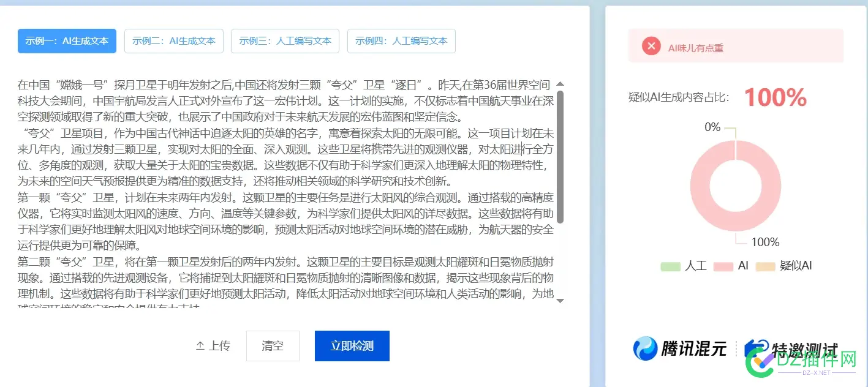
Task: Choose the 示例四：人工编写文本 example
Action: tap(401, 41)
